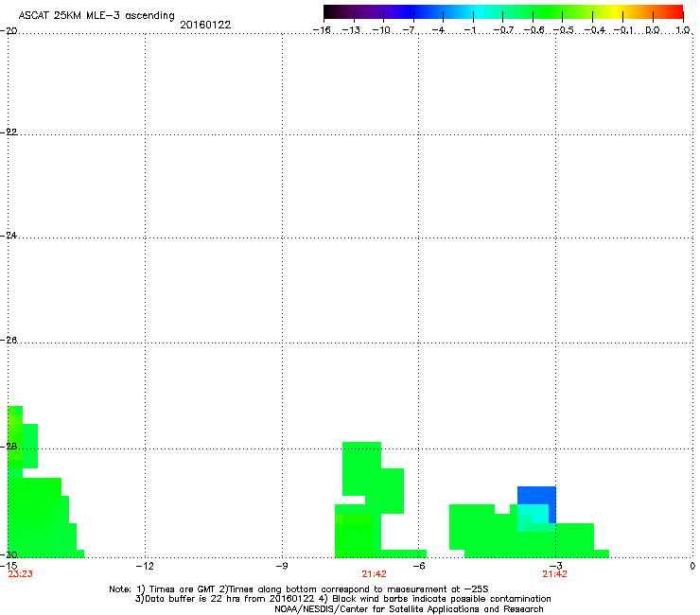Click the latitude axis label '-26'
Image resolution: width=700 pixels, height=615 pixels.
point(9,341)
